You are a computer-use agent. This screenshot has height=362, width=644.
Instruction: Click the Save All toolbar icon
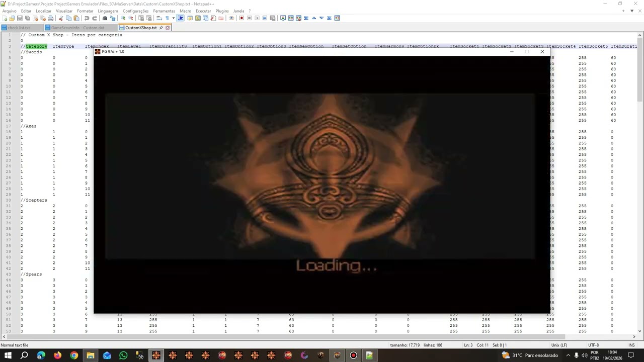pyautogui.click(x=27, y=18)
